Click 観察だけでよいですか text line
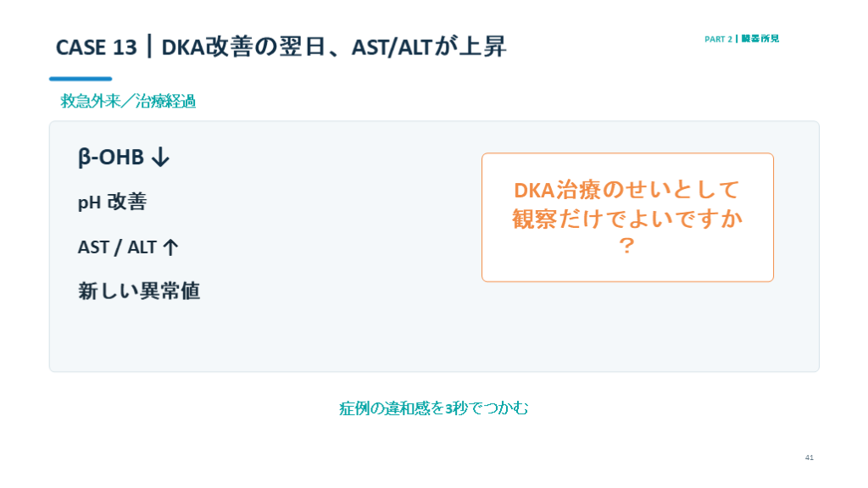Viewport: 868px width, 488px height. coord(626,219)
